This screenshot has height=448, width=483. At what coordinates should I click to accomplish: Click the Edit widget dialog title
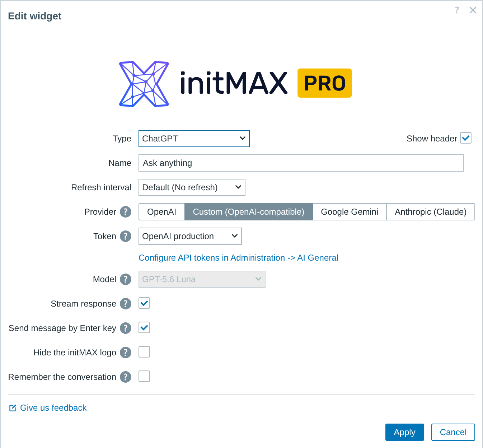(35, 16)
